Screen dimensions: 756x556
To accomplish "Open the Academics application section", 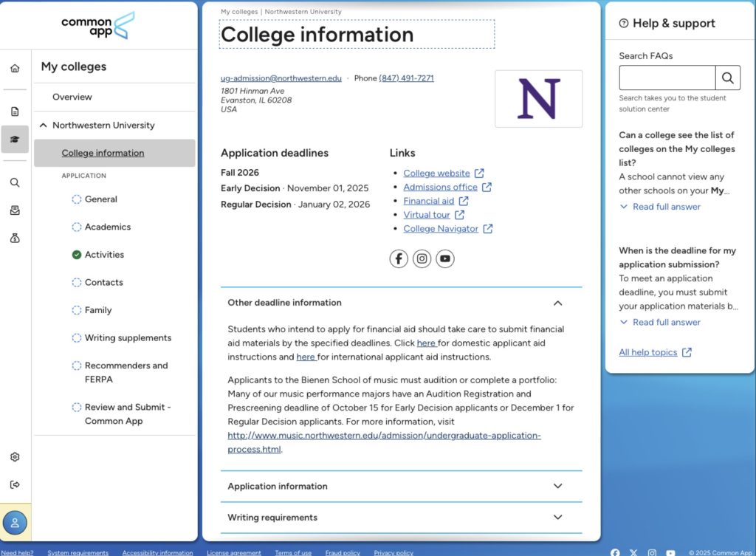I will (x=108, y=227).
